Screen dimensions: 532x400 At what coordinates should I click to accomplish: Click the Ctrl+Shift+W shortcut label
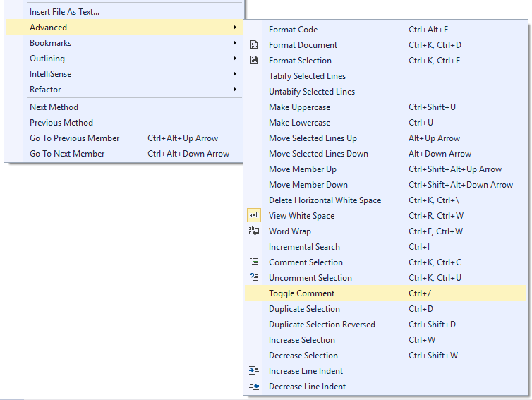[x=433, y=356]
